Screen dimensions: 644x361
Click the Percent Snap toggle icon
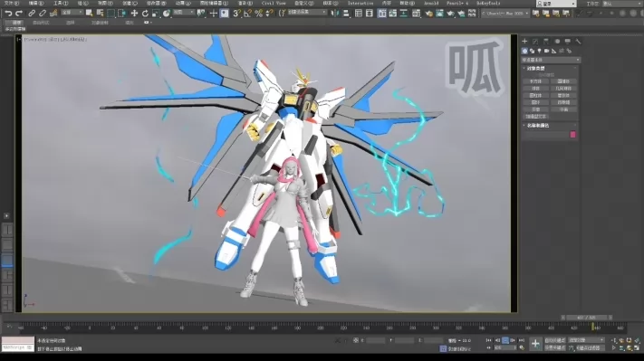tap(258, 14)
